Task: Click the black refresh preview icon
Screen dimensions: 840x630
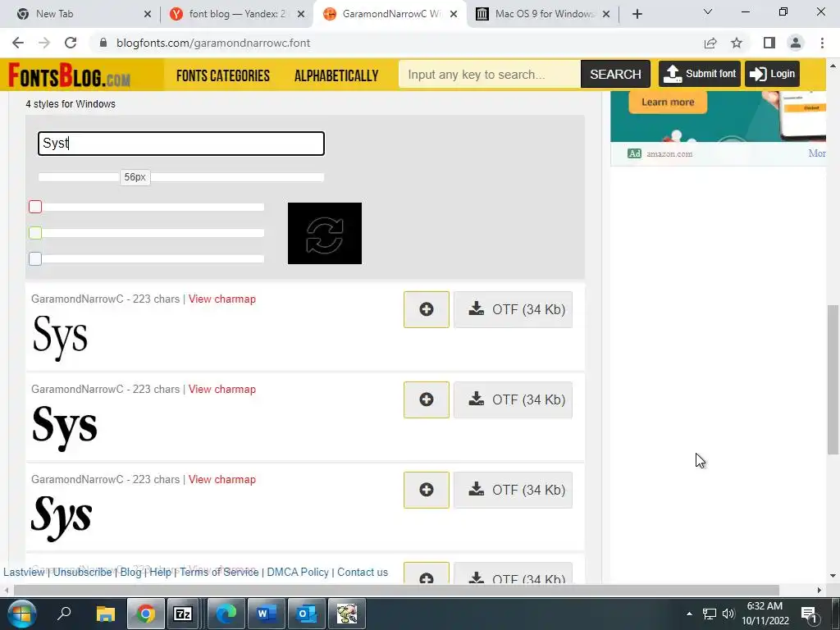Action: tap(325, 233)
